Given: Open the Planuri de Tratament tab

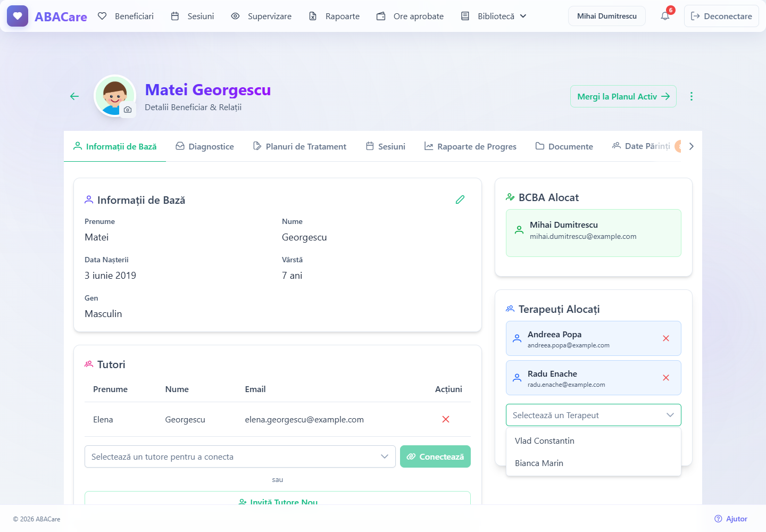Looking at the screenshot, I should pos(299,146).
